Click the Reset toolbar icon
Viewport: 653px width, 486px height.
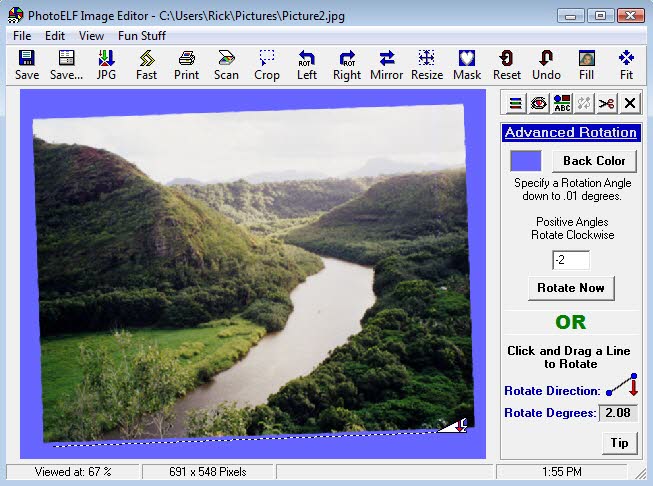pos(506,65)
